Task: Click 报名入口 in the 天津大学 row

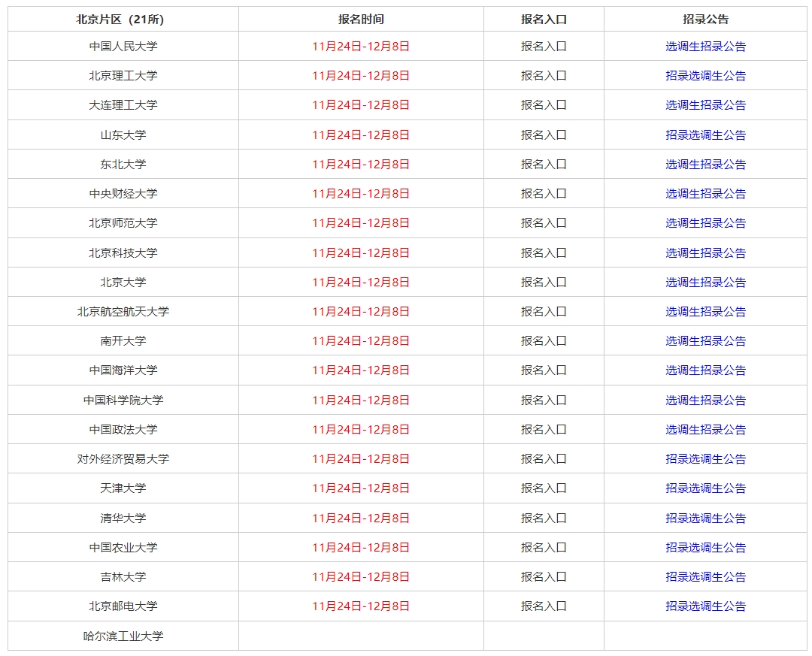Action: pos(544,488)
